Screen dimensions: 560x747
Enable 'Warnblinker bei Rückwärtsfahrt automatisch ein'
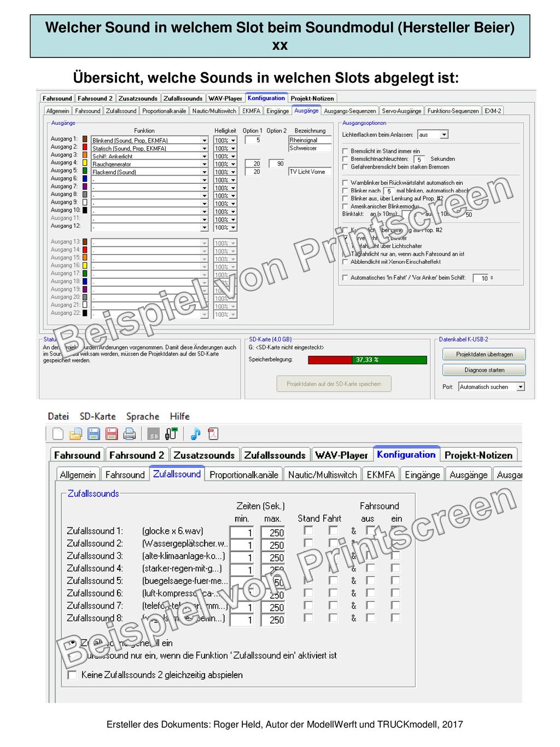click(345, 183)
